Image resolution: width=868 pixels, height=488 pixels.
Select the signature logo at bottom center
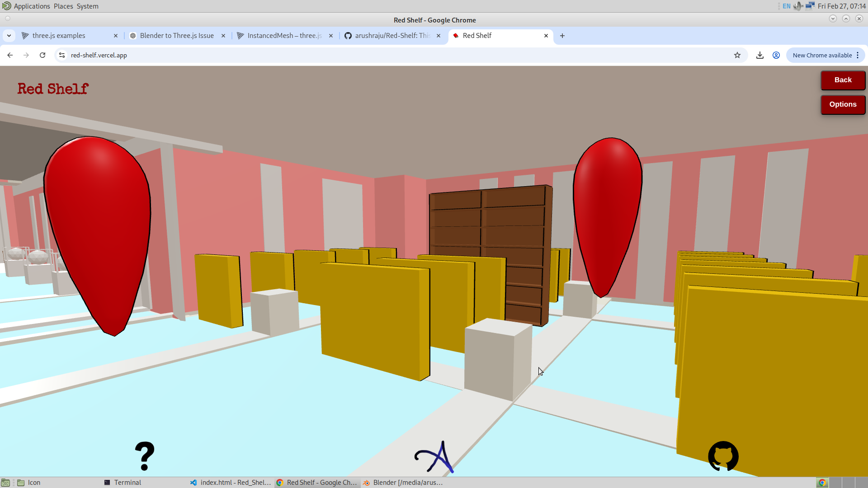point(435,457)
